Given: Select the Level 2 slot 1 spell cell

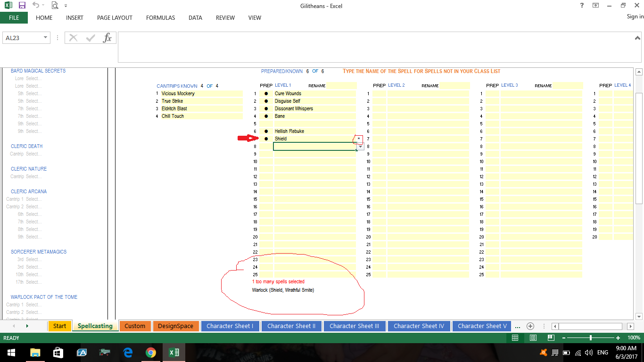Looking at the screenshot, I should [x=428, y=93].
